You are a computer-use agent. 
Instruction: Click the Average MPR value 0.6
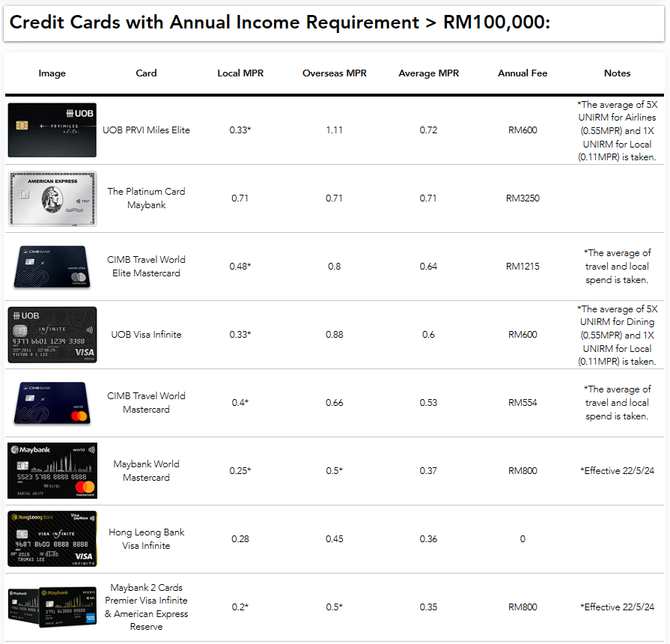point(429,335)
